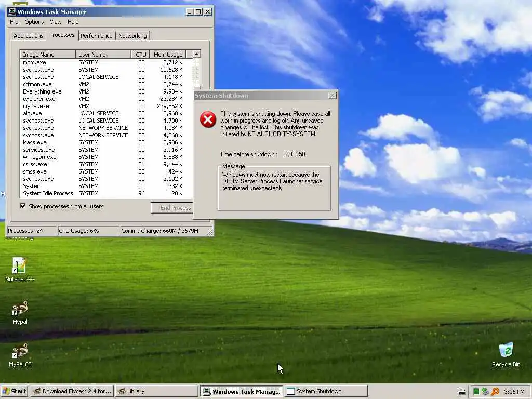Click the Safely Remove Hardware tray icon
The width and height of the screenshot is (532, 399).
pyautogui.click(x=486, y=392)
